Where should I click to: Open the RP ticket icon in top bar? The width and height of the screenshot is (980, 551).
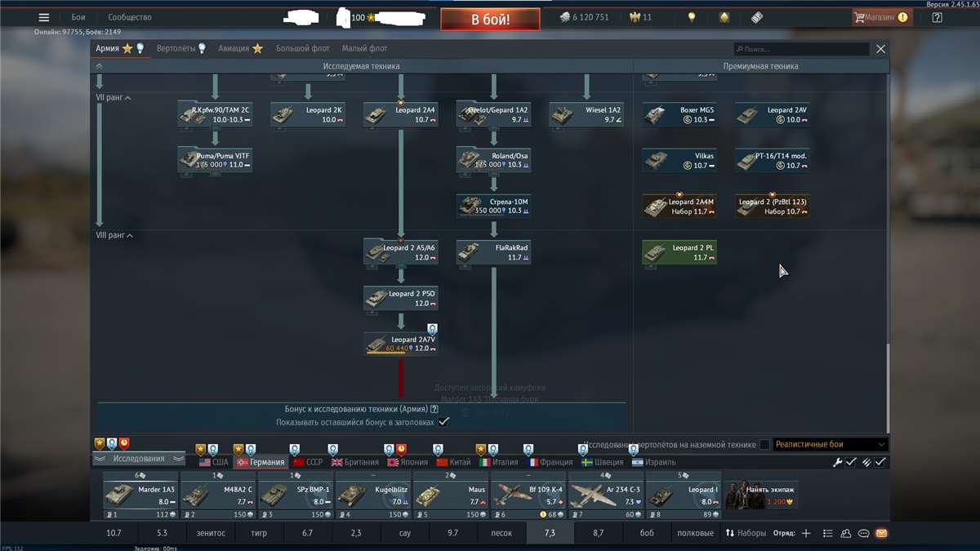click(x=757, y=17)
